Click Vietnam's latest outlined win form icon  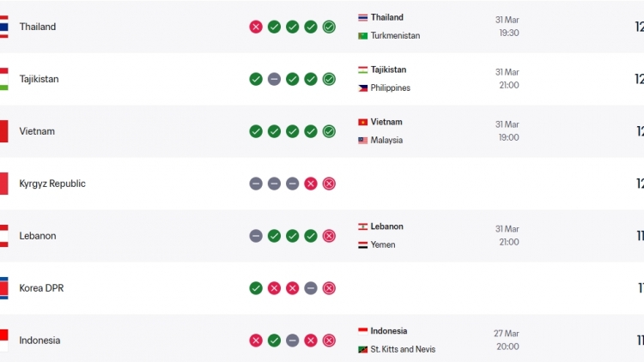(x=329, y=131)
